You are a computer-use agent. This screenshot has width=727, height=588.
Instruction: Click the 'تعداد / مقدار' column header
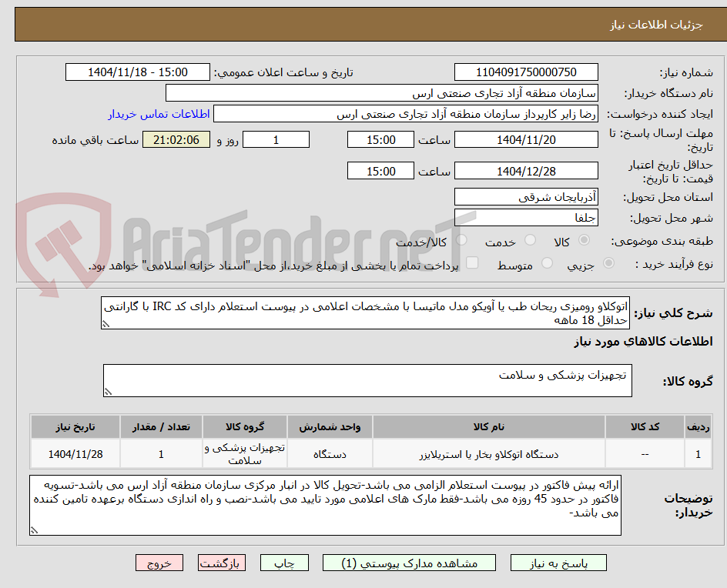tap(161, 426)
